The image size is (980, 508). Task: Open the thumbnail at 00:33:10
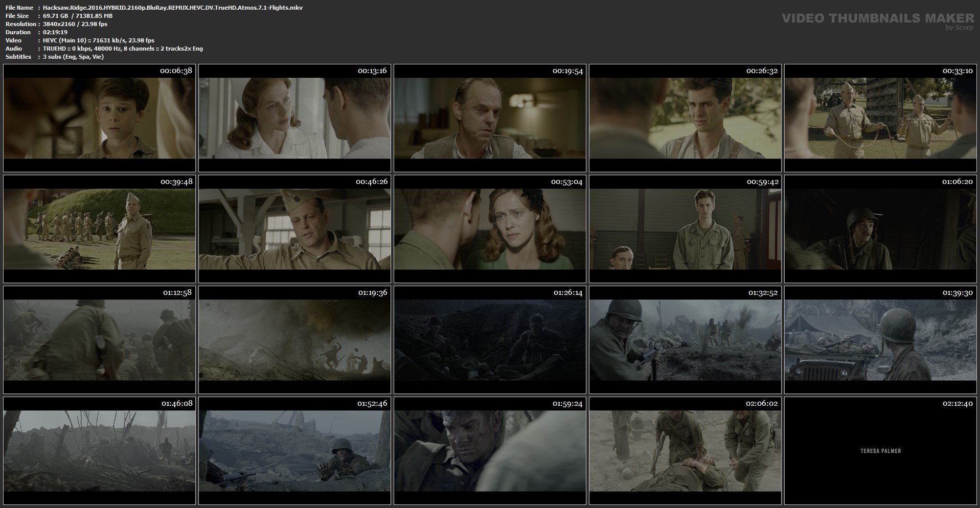pos(880,118)
